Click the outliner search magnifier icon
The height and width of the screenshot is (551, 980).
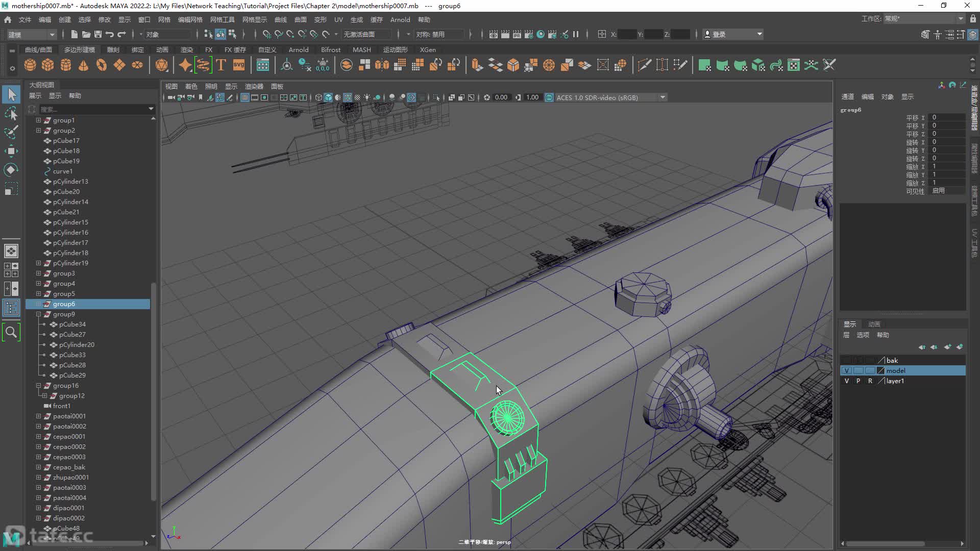pos(11,332)
